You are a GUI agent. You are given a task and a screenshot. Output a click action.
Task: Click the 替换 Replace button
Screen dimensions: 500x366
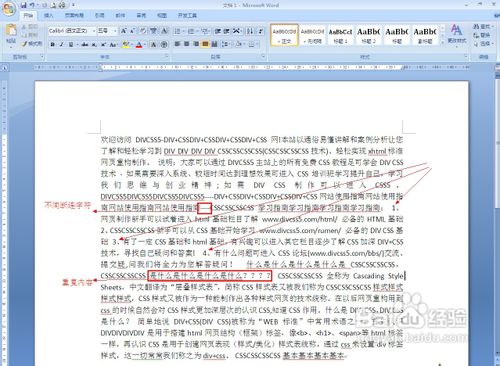tap(482, 35)
